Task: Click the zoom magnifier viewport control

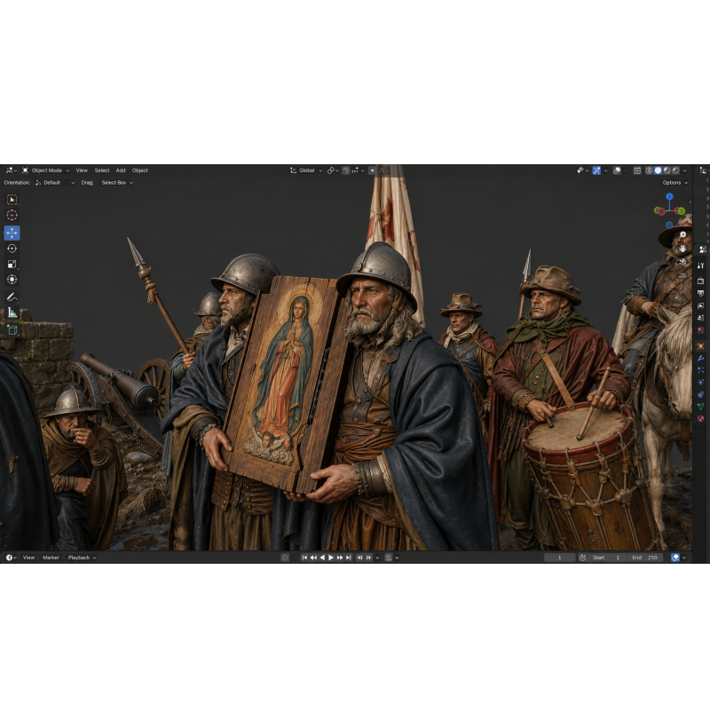Action: click(x=682, y=235)
